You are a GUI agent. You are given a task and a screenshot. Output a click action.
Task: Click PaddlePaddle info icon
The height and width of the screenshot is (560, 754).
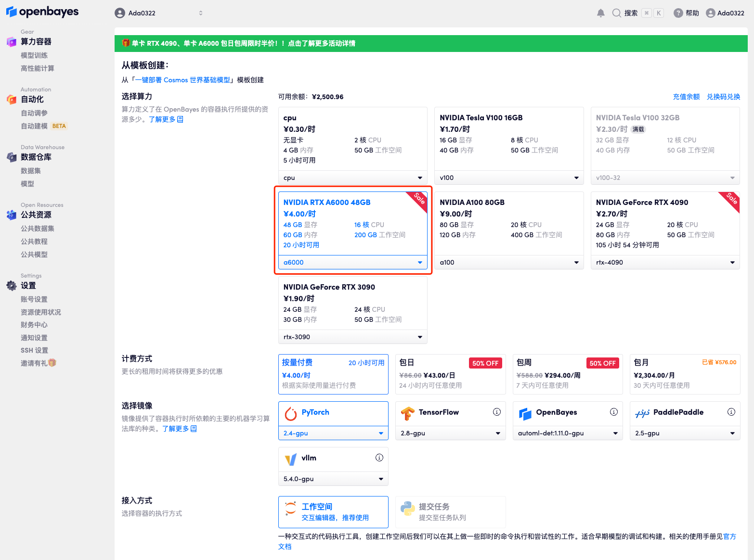tap(731, 412)
